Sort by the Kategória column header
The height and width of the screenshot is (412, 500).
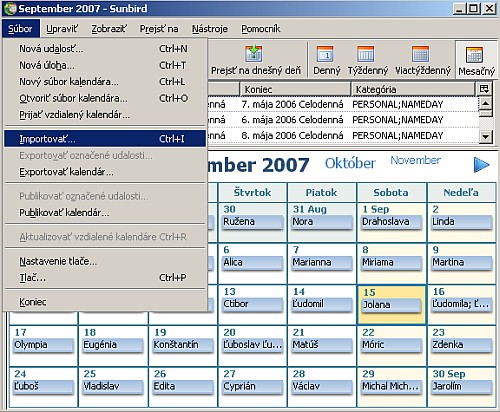[413, 89]
